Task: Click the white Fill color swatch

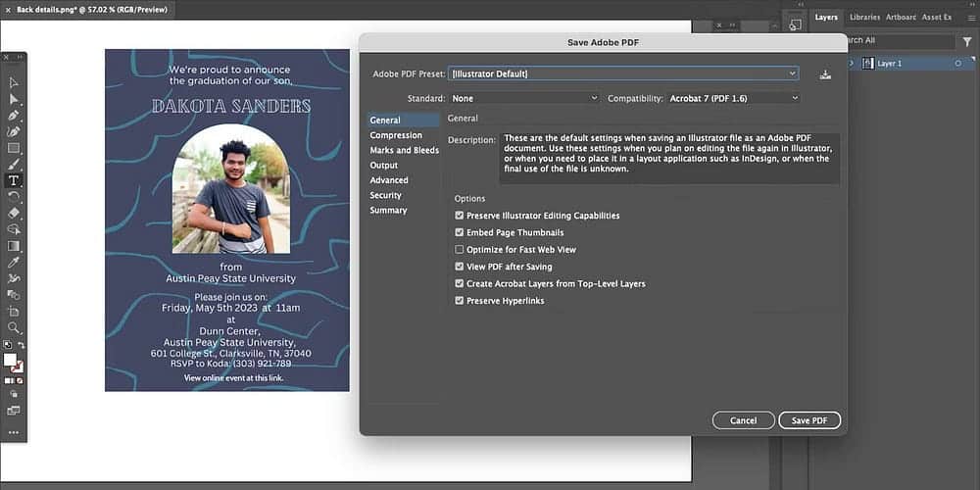Action: point(10,360)
